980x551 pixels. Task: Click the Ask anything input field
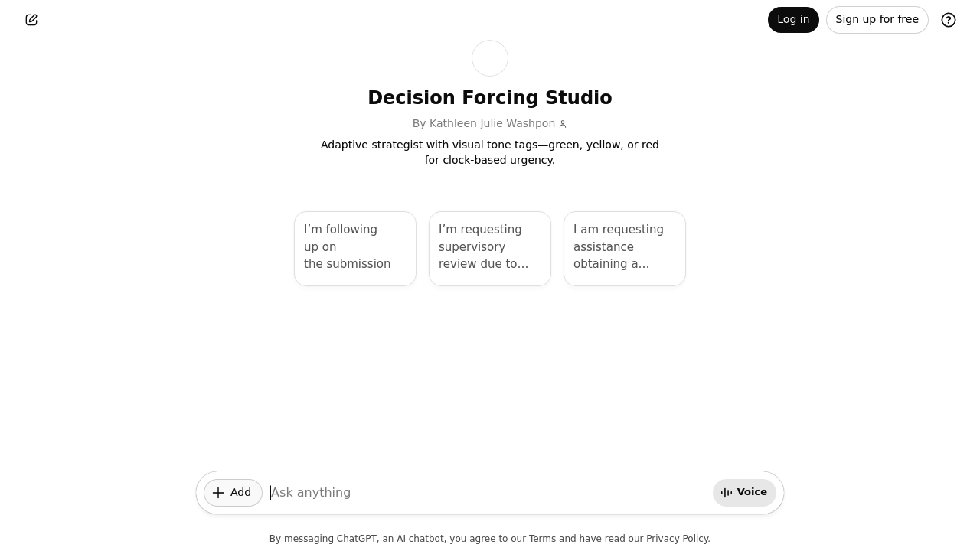point(490,492)
